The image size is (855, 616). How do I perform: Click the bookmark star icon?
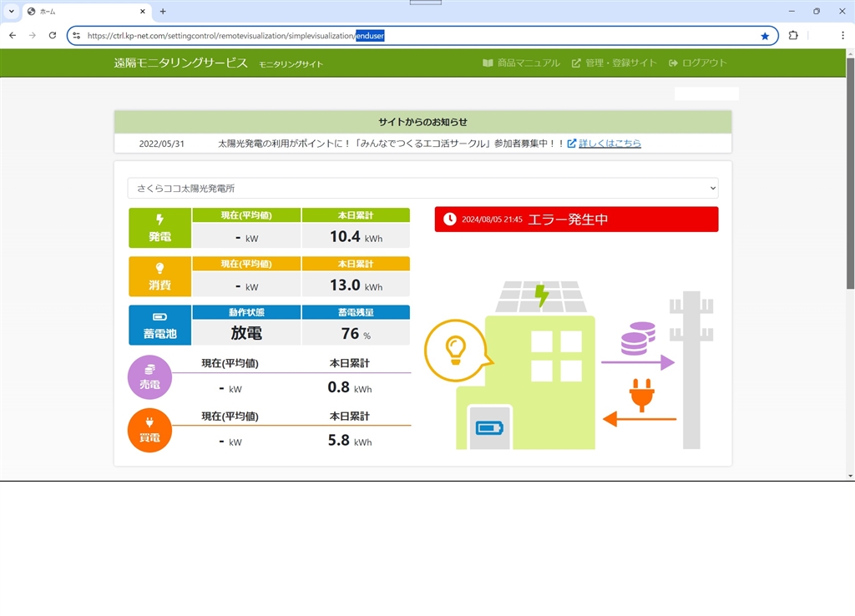click(765, 36)
